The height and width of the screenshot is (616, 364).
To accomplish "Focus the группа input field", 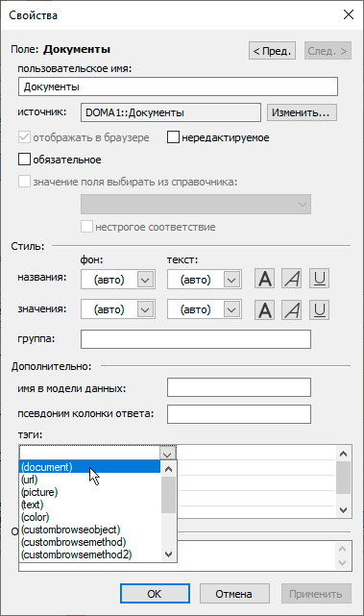I will (x=196, y=339).
